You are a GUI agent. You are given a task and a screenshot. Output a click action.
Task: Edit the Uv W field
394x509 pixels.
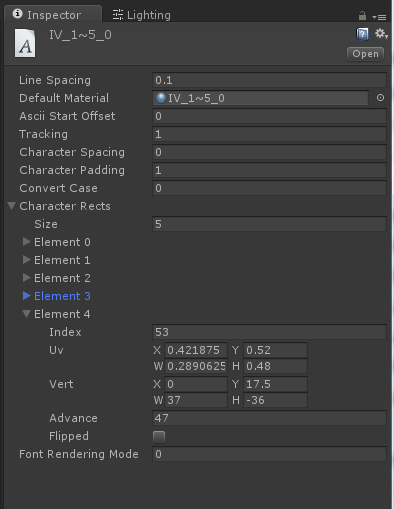click(196, 366)
